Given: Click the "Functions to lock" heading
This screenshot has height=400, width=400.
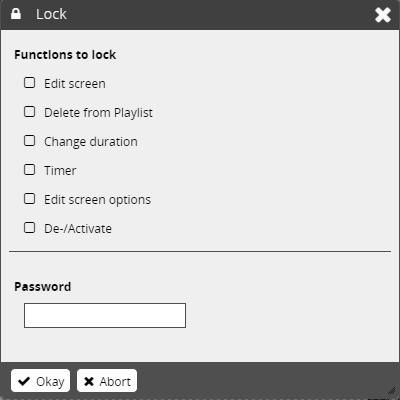Looking at the screenshot, I should coord(65,55).
